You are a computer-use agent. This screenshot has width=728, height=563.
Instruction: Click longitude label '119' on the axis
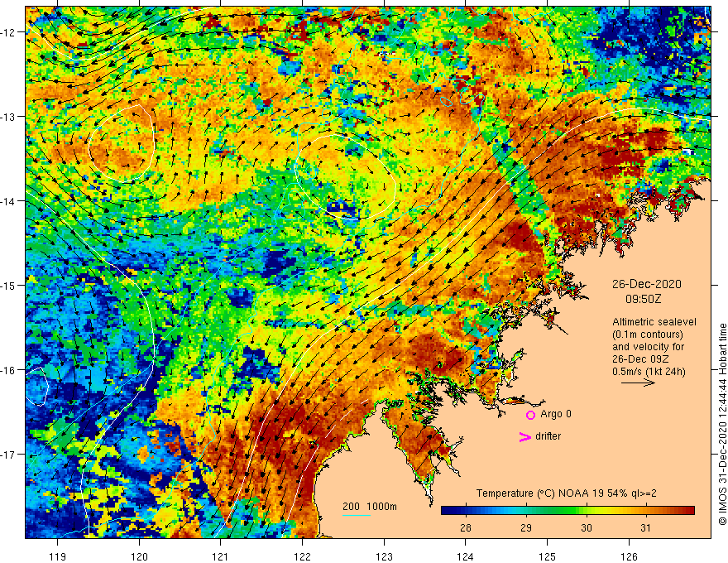click(x=58, y=556)
